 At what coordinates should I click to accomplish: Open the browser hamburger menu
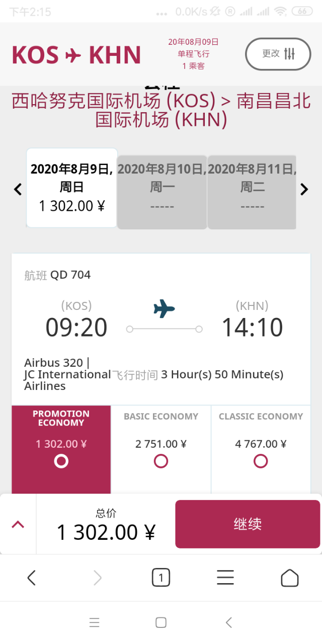(x=225, y=578)
